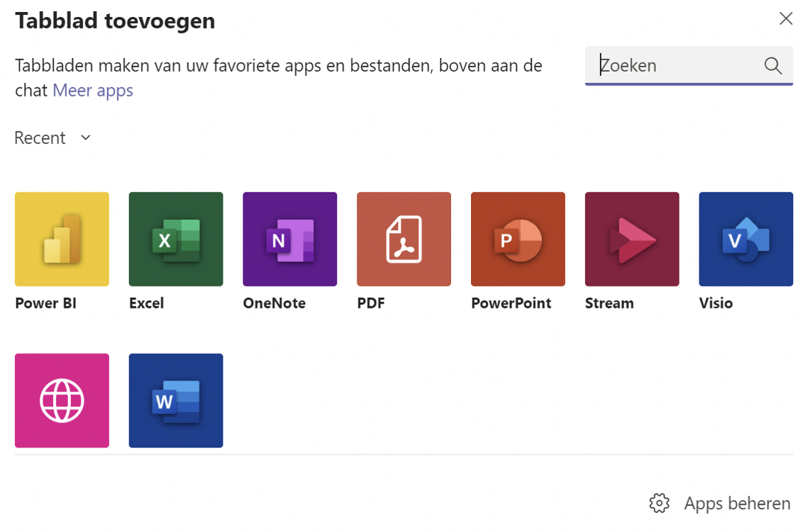810x532 pixels.
Task: Select the OneNote app tile
Action: point(290,239)
